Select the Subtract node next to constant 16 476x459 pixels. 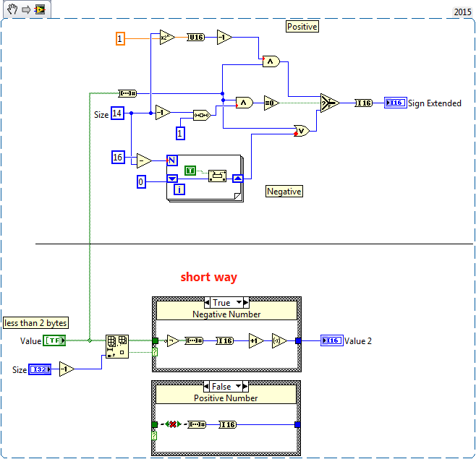click(x=144, y=160)
